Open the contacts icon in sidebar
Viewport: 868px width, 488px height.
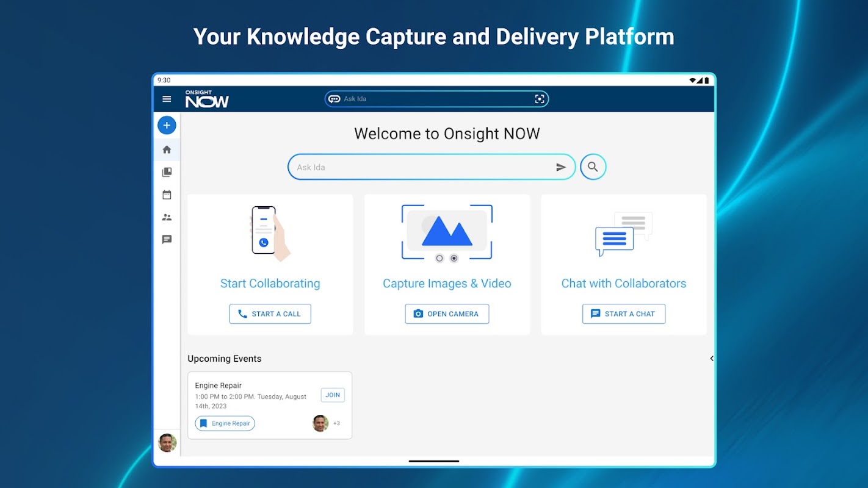(x=167, y=217)
